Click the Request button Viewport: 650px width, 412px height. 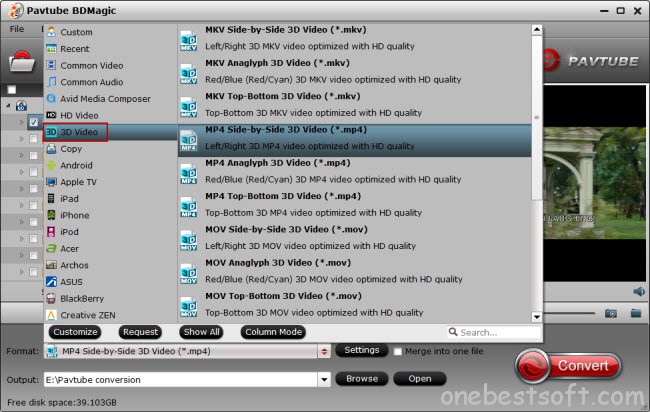[141, 332]
